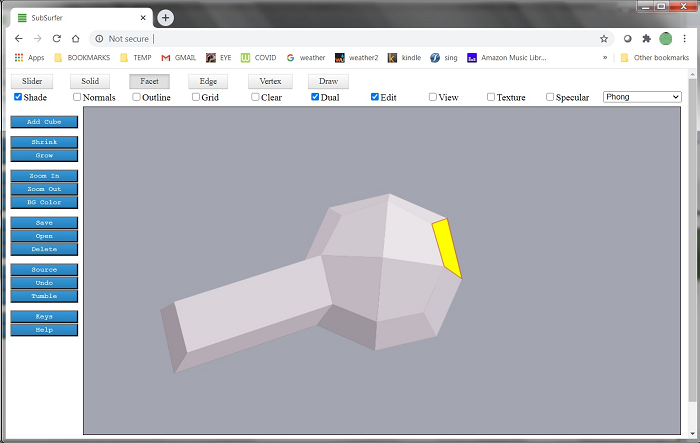Switch to Vertex mode
Viewport: 700px width, 443px height.
[270, 81]
